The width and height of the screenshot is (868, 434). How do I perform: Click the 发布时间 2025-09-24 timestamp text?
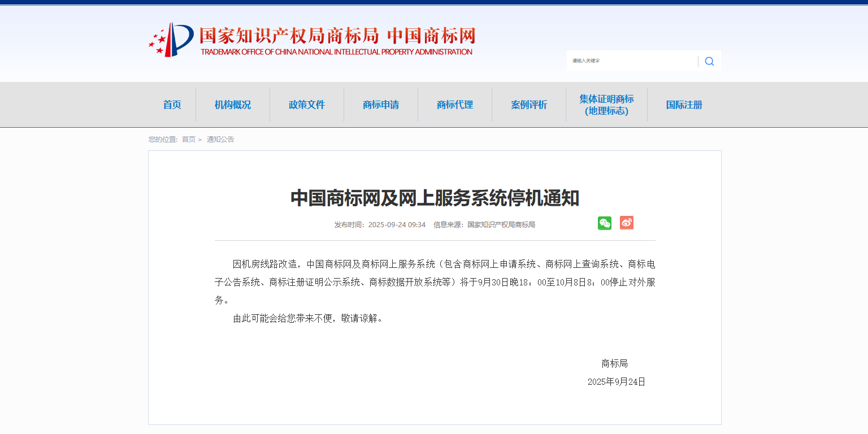(x=380, y=225)
